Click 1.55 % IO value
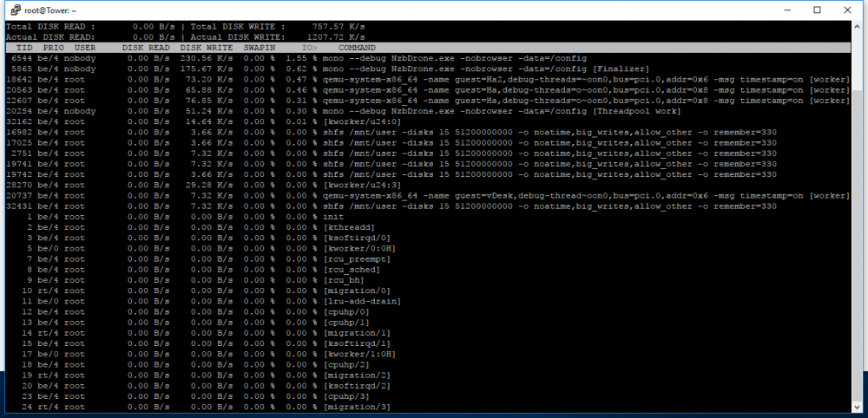Image resolution: width=868 pixels, height=418 pixels. point(302,58)
